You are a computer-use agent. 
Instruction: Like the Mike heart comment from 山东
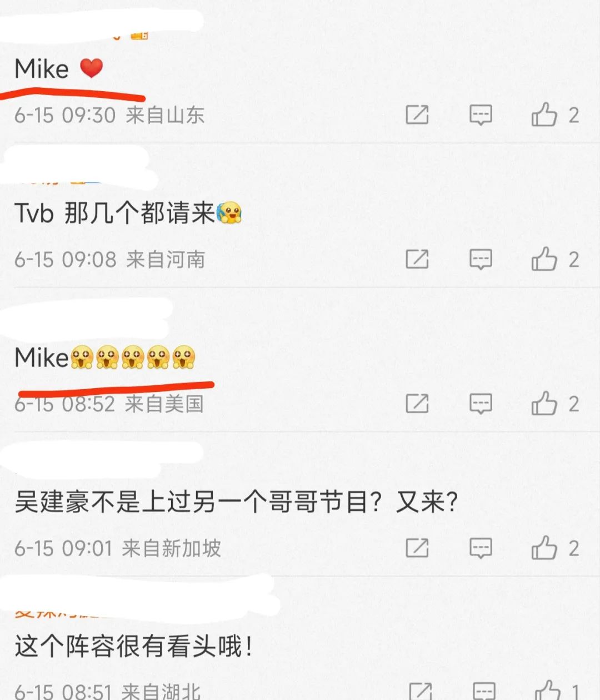click(544, 115)
